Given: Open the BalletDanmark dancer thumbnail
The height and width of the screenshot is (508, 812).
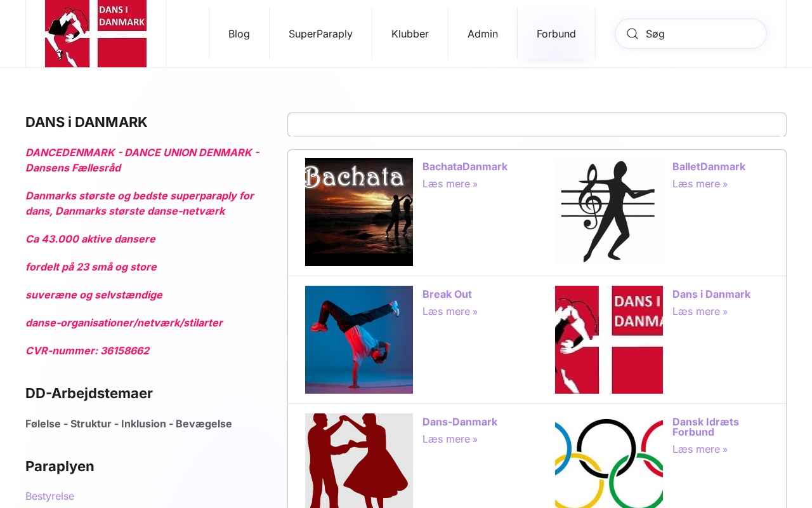Looking at the screenshot, I should (x=609, y=212).
